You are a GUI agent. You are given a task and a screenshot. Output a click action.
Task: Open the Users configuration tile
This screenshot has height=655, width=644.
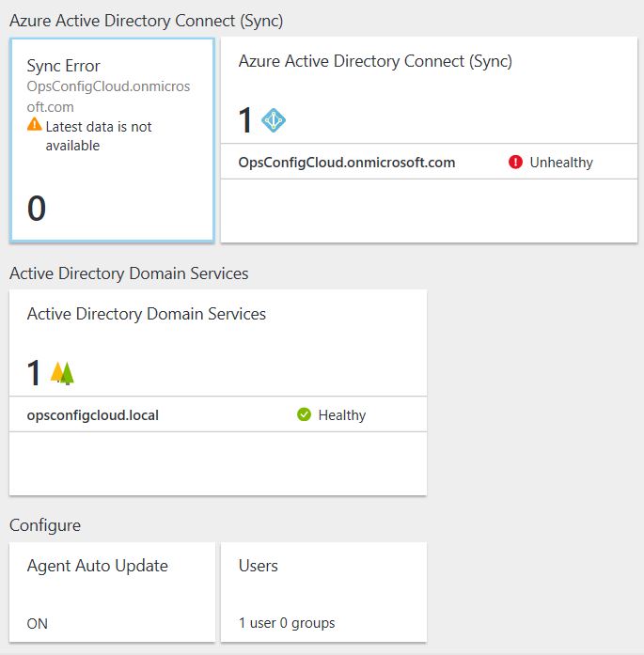pos(323,592)
